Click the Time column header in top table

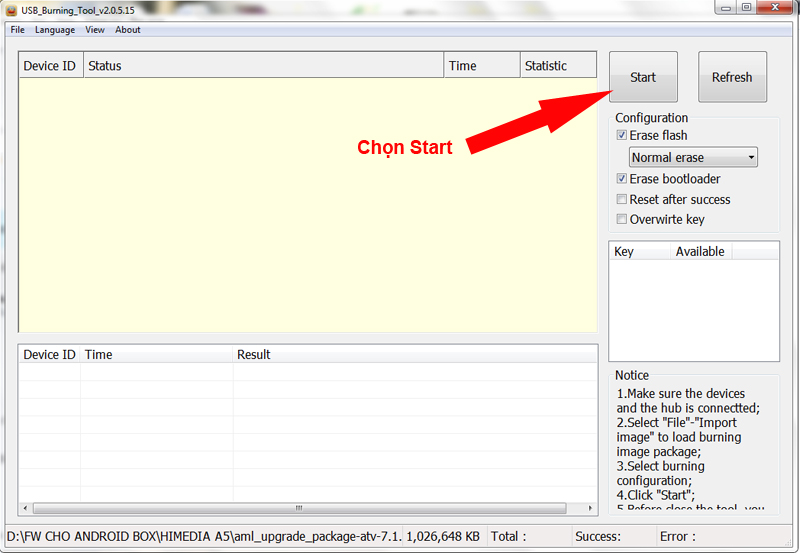(482, 65)
